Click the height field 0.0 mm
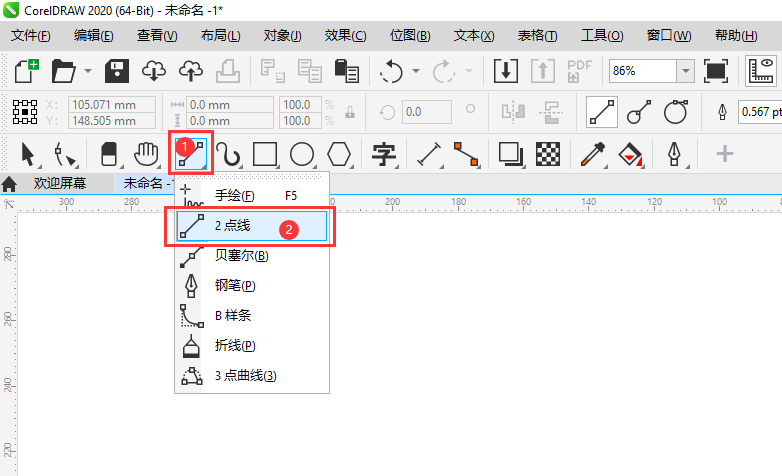Viewport: 782px width, 476px height. click(229, 121)
